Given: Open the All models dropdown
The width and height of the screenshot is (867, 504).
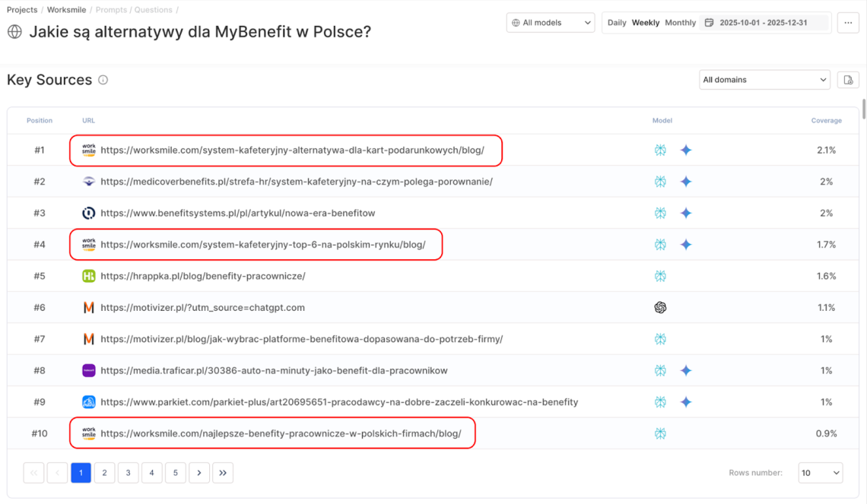Looking at the screenshot, I should [x=551, y=23].
